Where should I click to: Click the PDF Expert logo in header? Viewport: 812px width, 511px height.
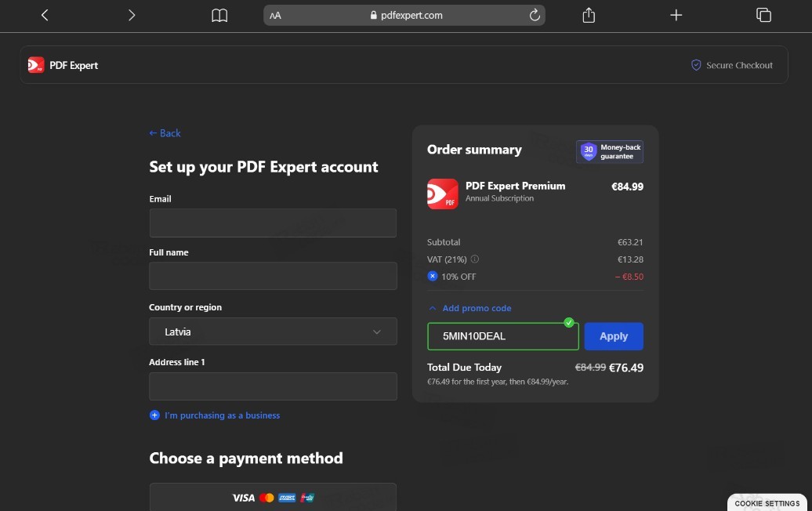click(63, 65)
